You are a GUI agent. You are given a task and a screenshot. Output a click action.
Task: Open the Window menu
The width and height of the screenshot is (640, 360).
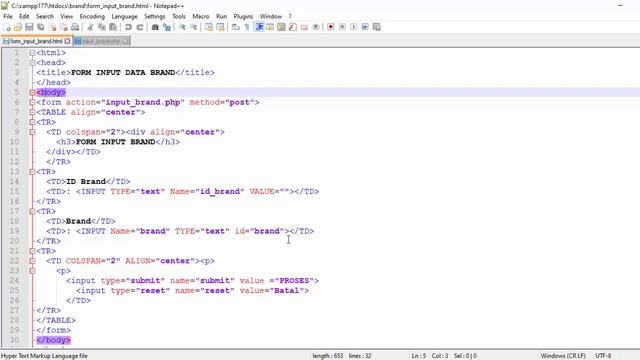pos(271,16)
